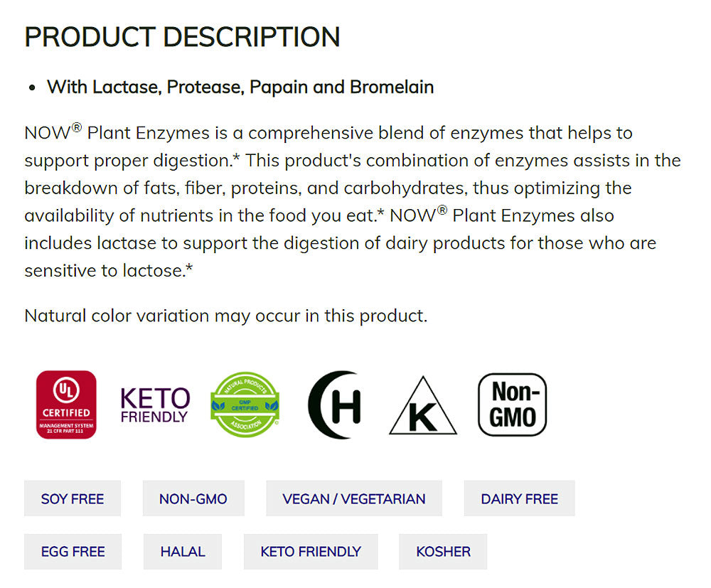Image resolution: width=711 pixels, height=588 pixels.
Task: Click the bold Lactase, Protease, Papain bullet line
Action: [x=240, y=87]
